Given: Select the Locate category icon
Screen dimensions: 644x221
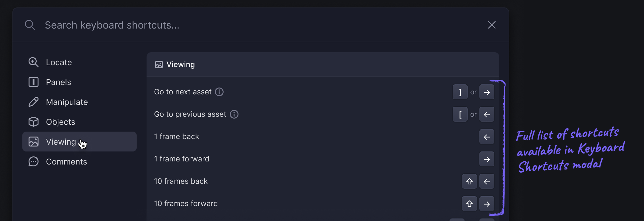Looking at the screenshot, I should click(34, 62).
